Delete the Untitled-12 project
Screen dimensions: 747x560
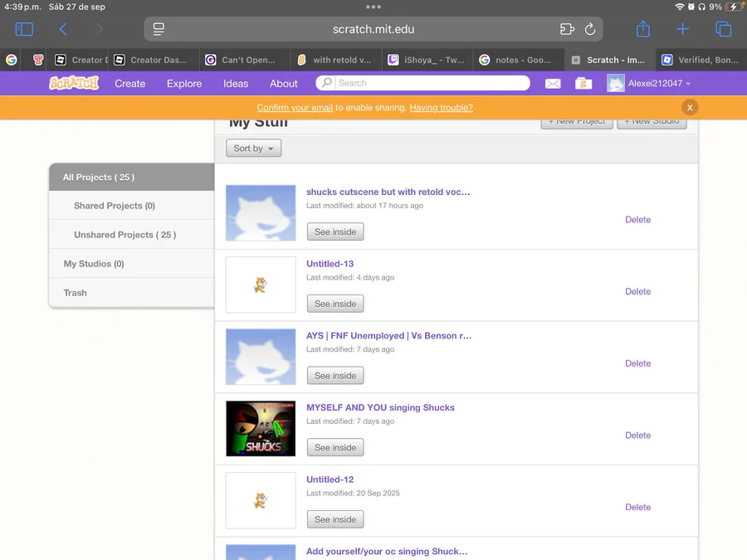click(638, 507)
